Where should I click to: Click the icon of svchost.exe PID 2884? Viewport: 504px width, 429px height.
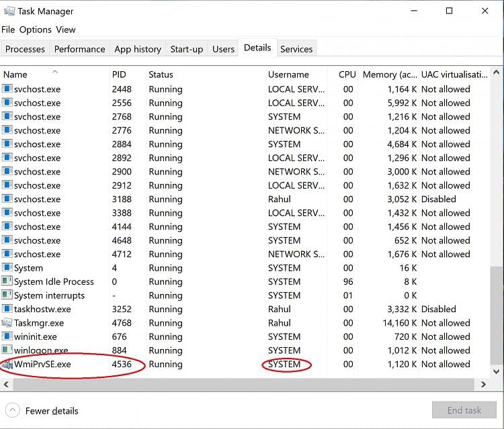point(7,144)
